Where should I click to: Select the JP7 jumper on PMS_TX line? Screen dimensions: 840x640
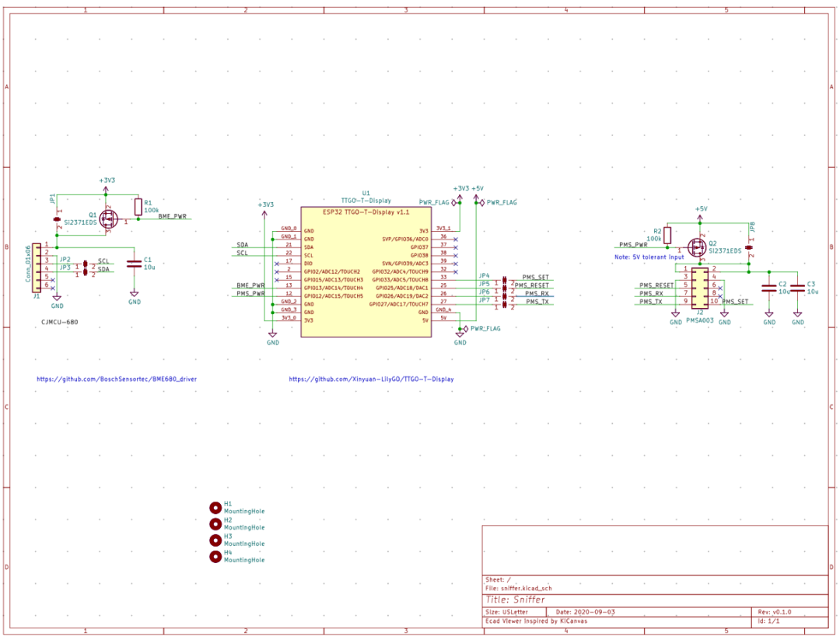click(505, 304)
